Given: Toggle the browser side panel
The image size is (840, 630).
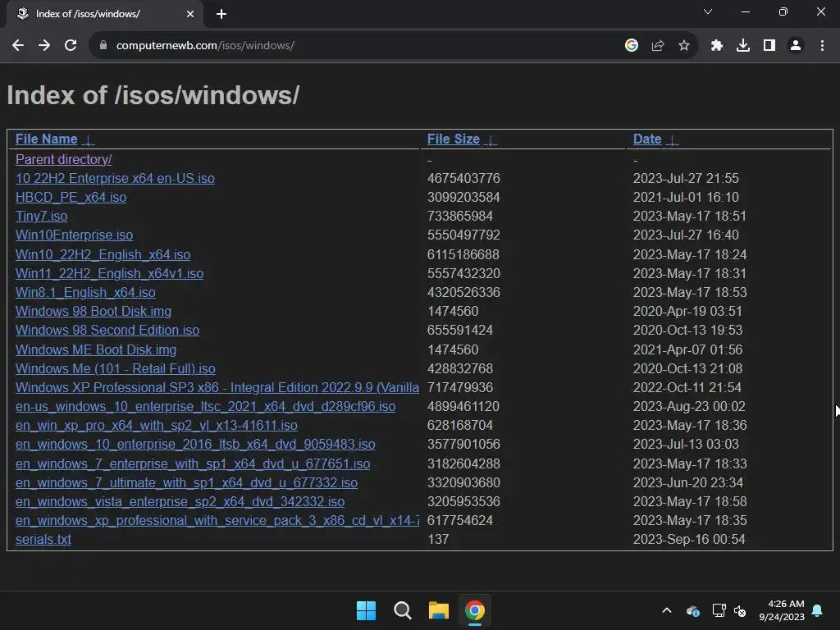Looking at the screenshot, I should (769, 46).
